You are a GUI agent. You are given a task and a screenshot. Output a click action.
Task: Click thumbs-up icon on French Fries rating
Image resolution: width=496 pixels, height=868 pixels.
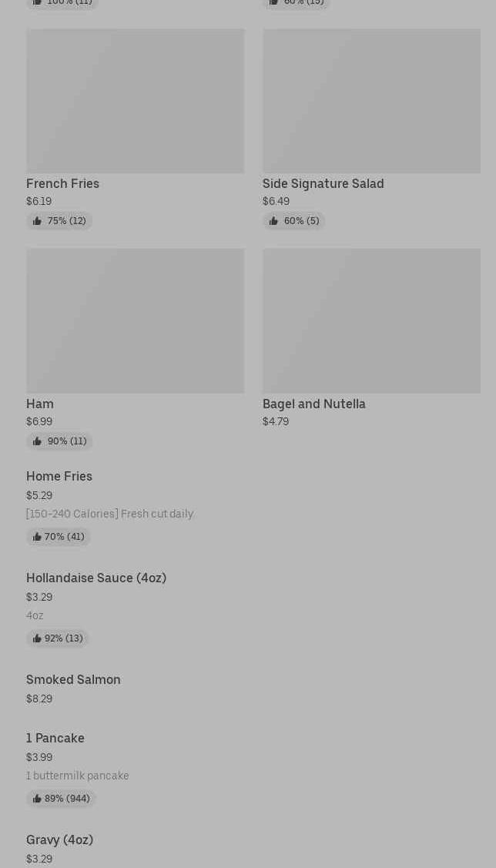point(37,221)
